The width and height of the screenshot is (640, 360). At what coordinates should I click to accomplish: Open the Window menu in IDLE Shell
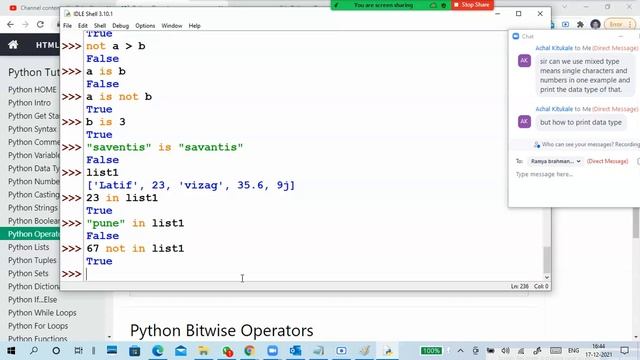(x=171, y=26)
